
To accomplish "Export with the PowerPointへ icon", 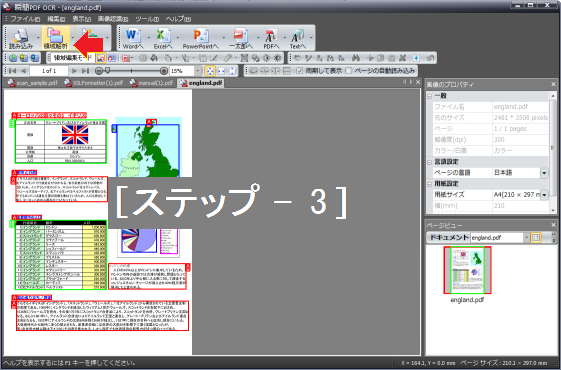I will click(200, 39).
